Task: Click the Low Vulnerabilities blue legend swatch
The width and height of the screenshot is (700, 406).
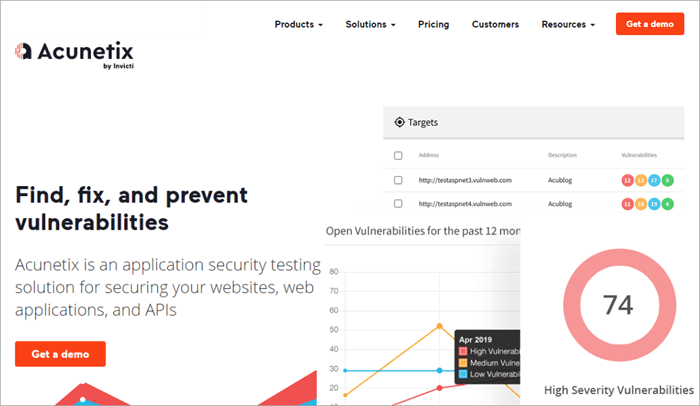Action: (463, 374)
